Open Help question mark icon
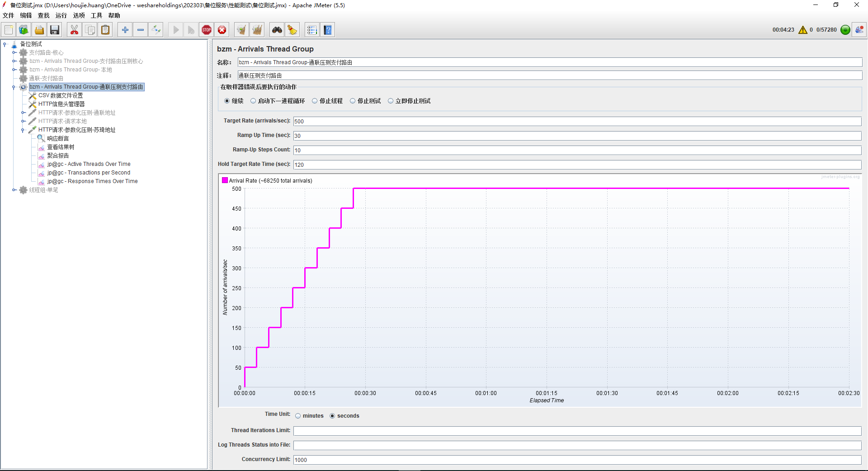This screenshot has width=868, height=471. coord(328,30)
